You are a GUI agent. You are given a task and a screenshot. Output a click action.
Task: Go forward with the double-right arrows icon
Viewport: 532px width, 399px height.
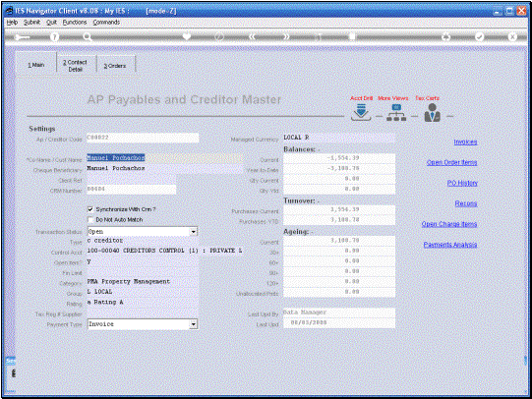point(286,36)
